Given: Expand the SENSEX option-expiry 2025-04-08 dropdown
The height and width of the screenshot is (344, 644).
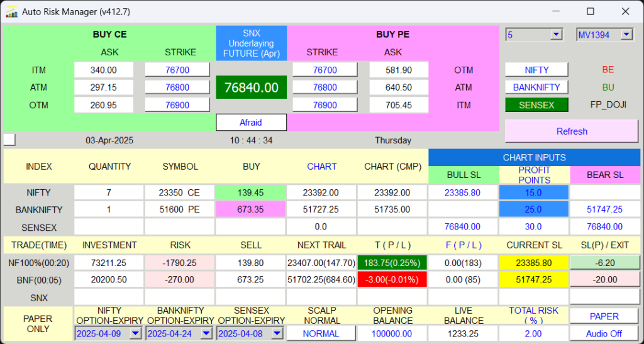Looking at the screenshot, I should point(250,334).
